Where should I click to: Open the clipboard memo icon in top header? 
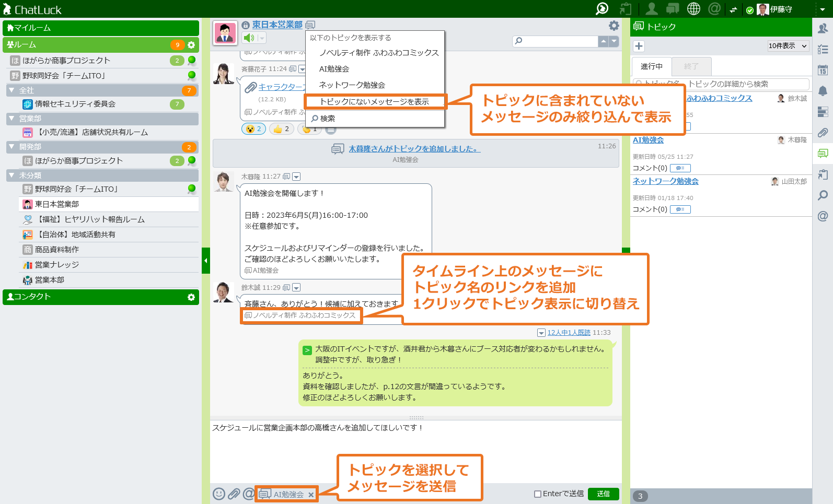click(x=625, y=8)
